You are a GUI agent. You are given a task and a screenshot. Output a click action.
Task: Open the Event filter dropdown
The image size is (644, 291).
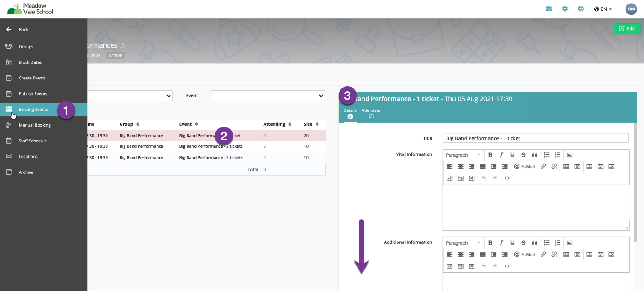click(268, 96)
